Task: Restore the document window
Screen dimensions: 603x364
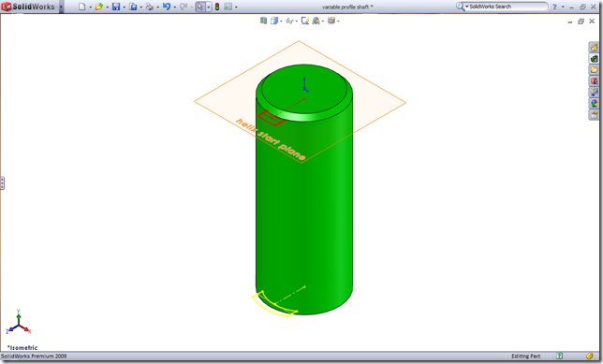Action: (581, 22)
